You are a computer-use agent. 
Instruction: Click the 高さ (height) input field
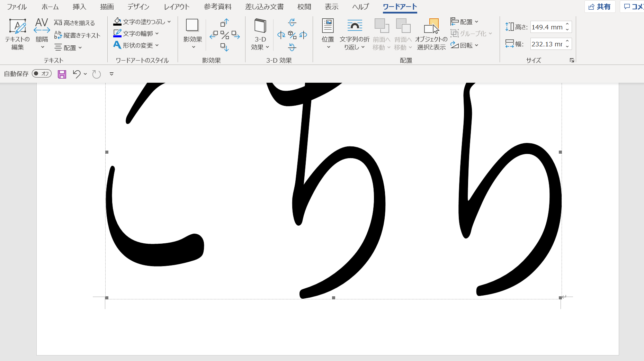(x=547, y=27)
